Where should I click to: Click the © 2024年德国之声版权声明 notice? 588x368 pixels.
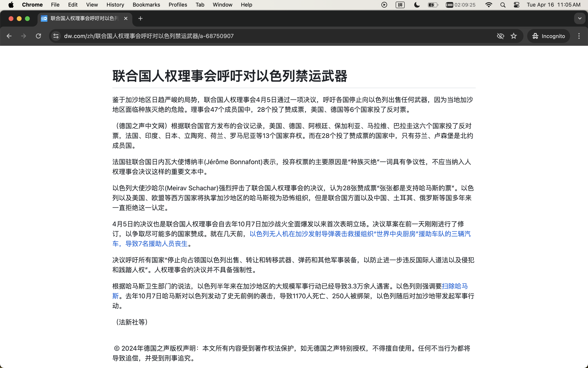pyautogui.click(x=156, y=348)
